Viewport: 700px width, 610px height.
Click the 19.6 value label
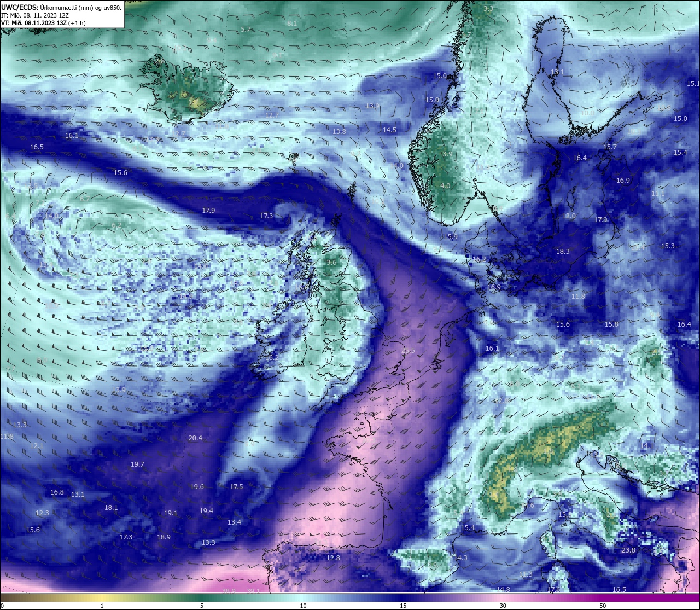click(197, 486)
